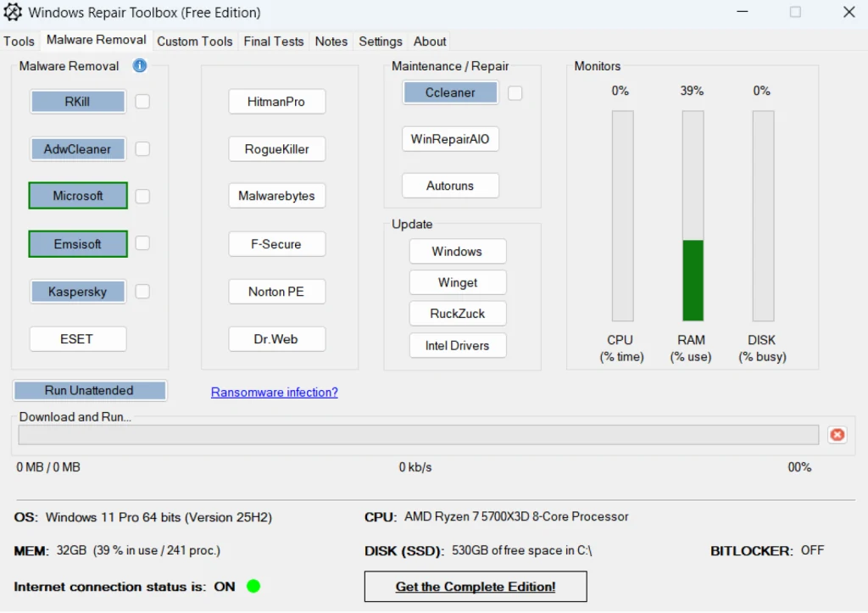
Task: Go to the Settings tab
Action: tap(380, 42)
